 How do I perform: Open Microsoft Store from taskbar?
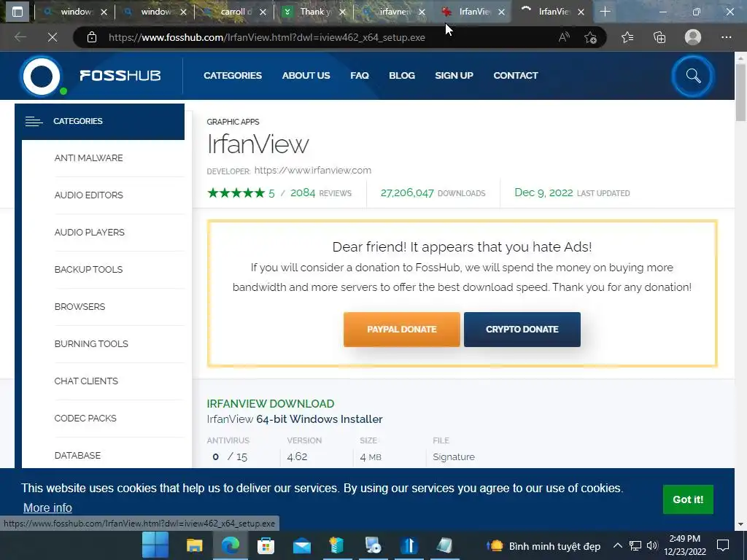click(266, 545)
